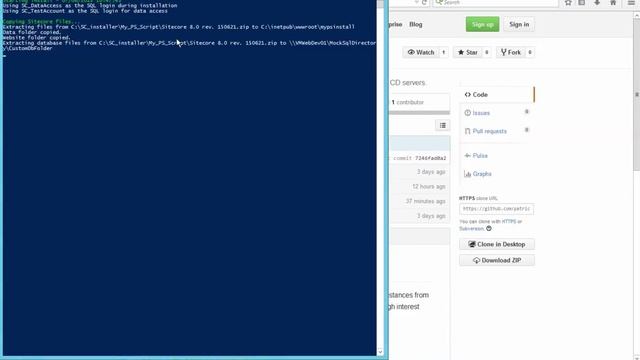Go to Firefox home page icon
Screen dimensions: 640x360
(613, 2)
